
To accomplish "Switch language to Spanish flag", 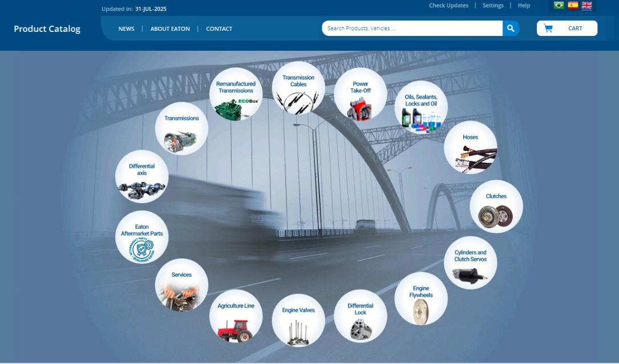I will (x=573, y=6).
